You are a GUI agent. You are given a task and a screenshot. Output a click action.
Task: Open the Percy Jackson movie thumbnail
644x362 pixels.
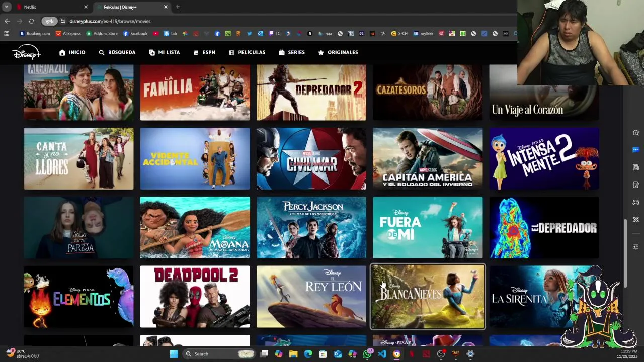311,227
